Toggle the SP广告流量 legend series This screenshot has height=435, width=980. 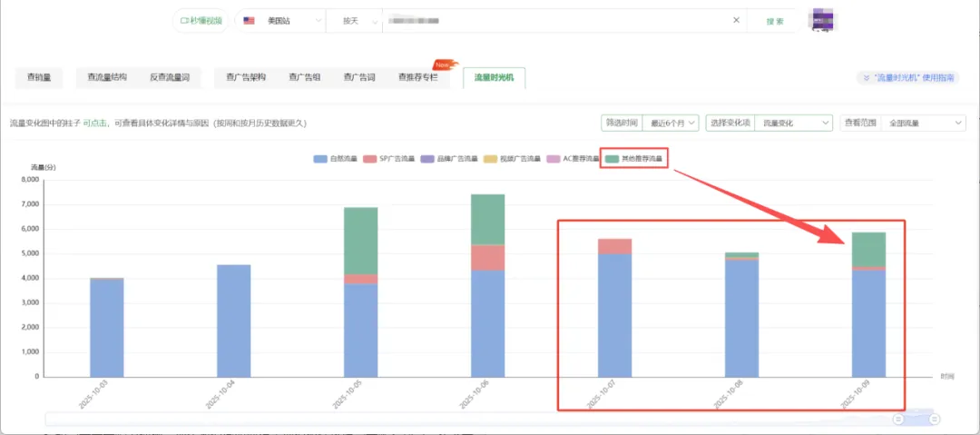(388, 159)
